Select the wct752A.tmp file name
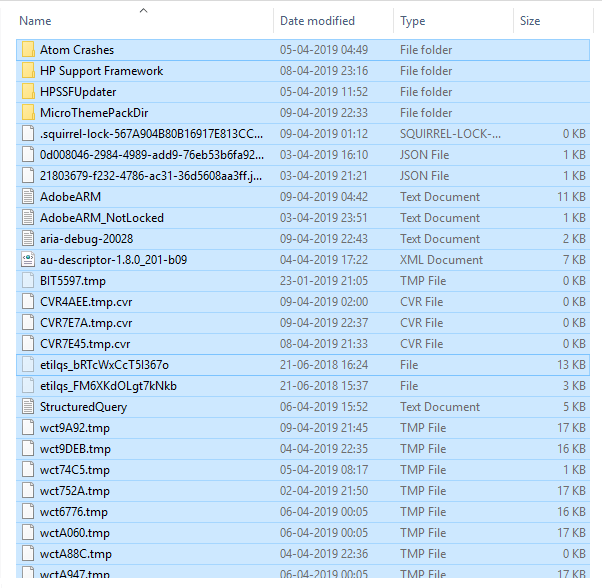The width and height of the screenshot is (602, 588). (75, 491)
